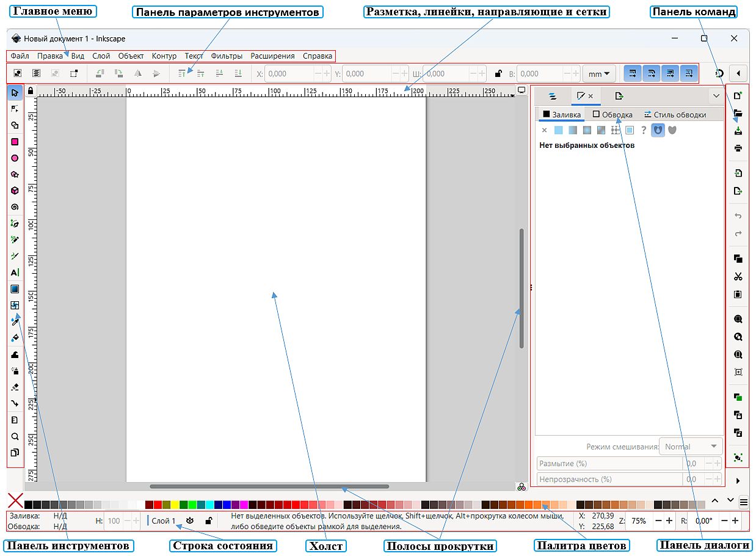Select the Ellipse tool in the toolbox
756x556 pixels.
click(15, 158)
